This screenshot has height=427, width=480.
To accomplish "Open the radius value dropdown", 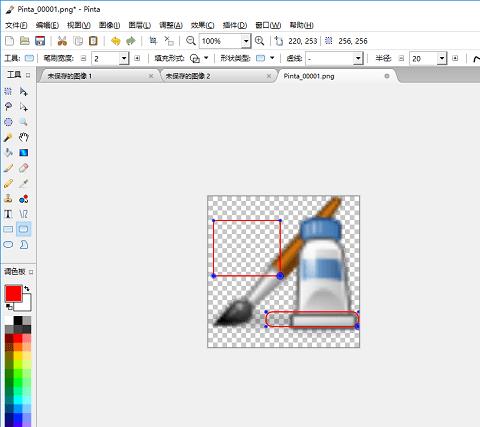I will 442,59.
